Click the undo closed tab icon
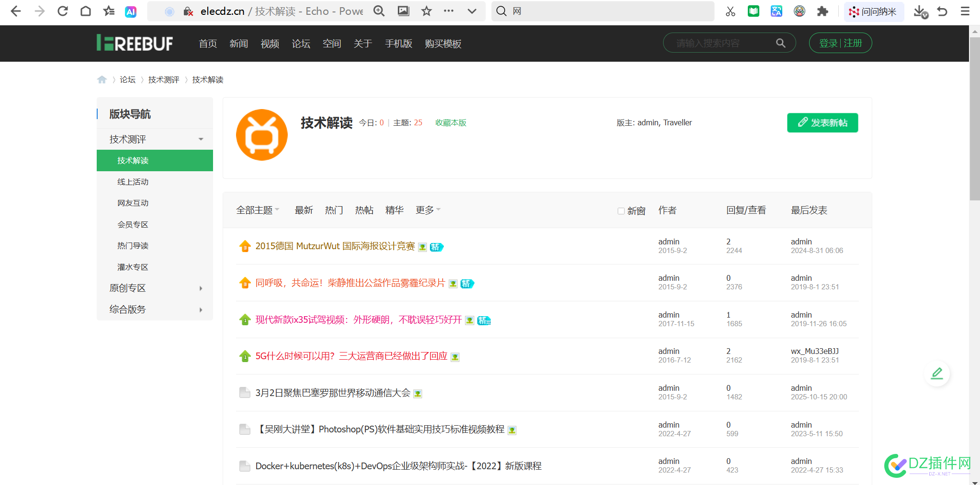 [942, 11]
